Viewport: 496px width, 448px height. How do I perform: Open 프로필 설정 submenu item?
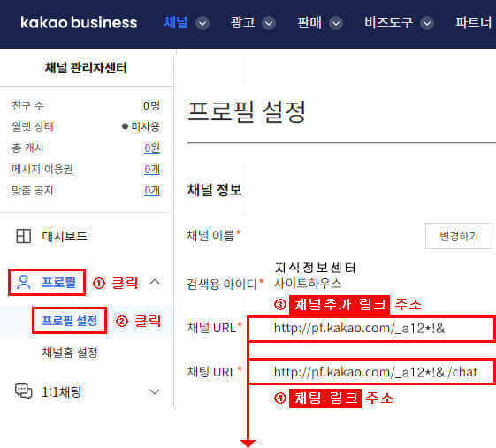pyautogui.click(x=70, y=321)
